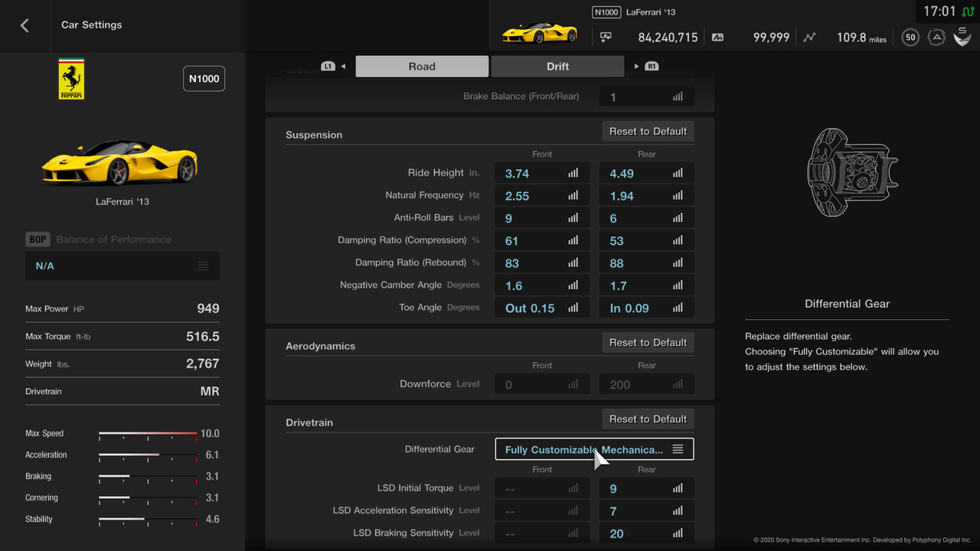
Task: Click the N1000 badge in top bar
Action: point(606,12)
